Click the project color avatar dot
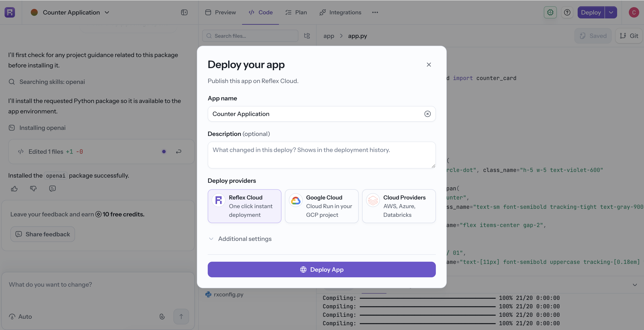 34,12
